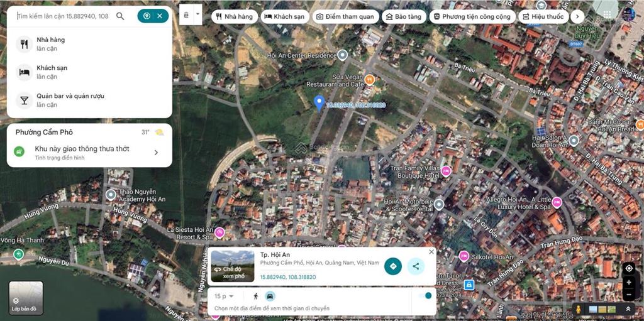Select the Street View pegman icon

(x=579, y=309)
